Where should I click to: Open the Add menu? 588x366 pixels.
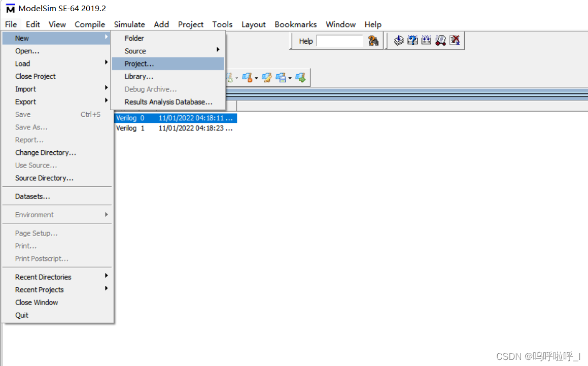[161, 24]
